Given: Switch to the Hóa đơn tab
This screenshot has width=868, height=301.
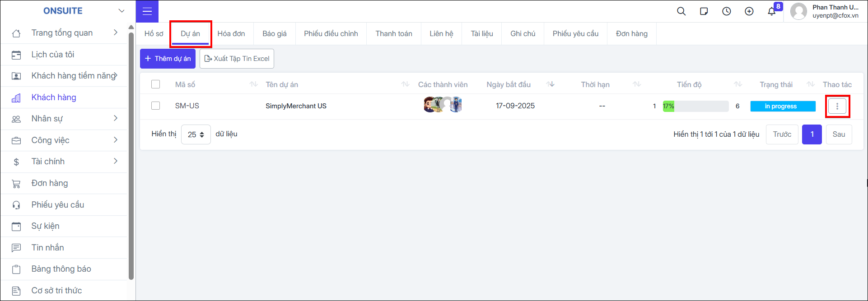Looking at the screenshot, I should coord(231,33).
